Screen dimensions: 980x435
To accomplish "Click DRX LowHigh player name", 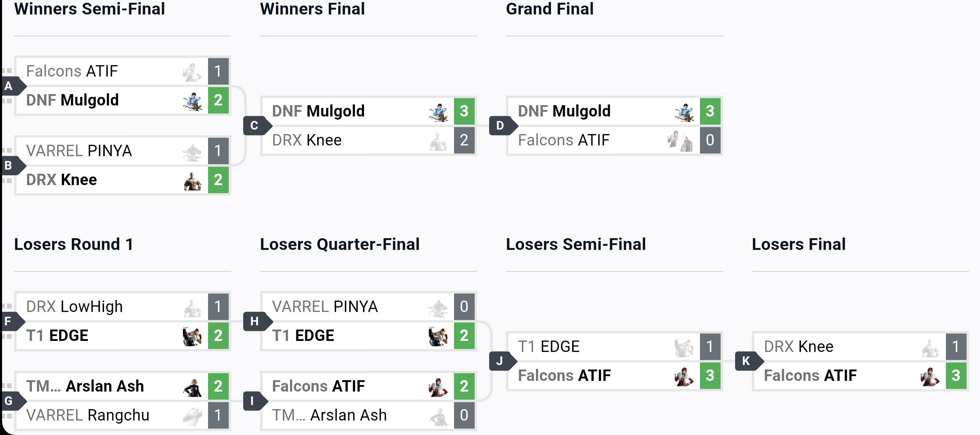I will point(74,307).
